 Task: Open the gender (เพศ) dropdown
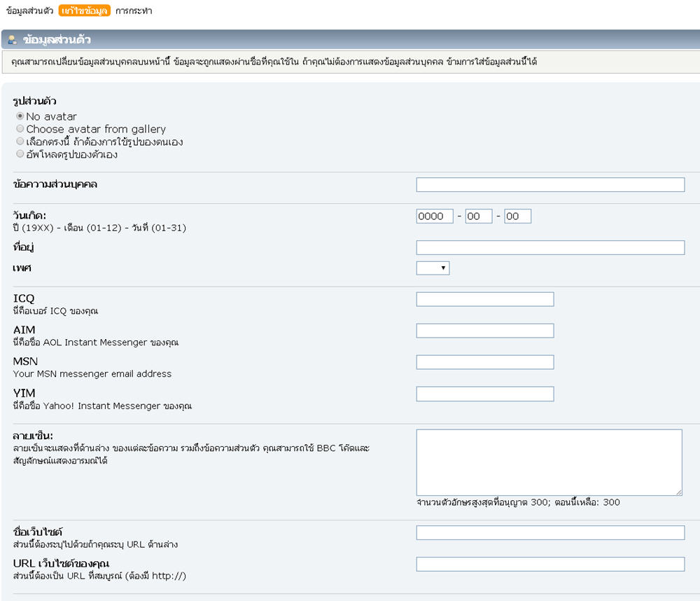pyautogui.click(x=433, y=268)
